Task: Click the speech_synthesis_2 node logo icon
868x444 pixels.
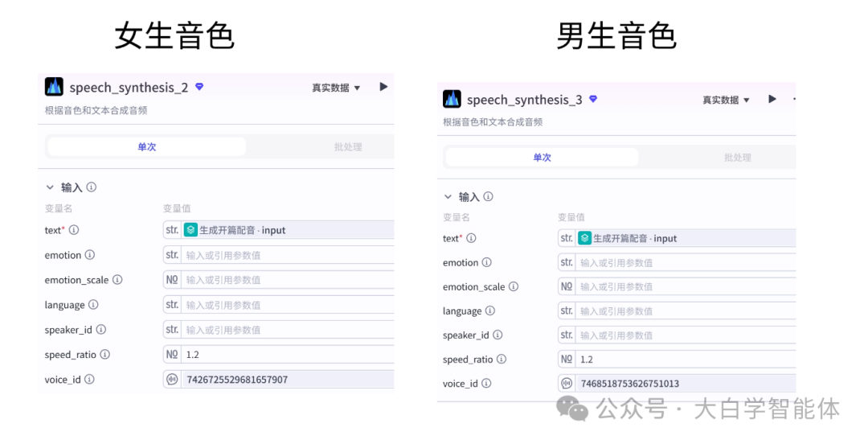Action: (54, 87)
